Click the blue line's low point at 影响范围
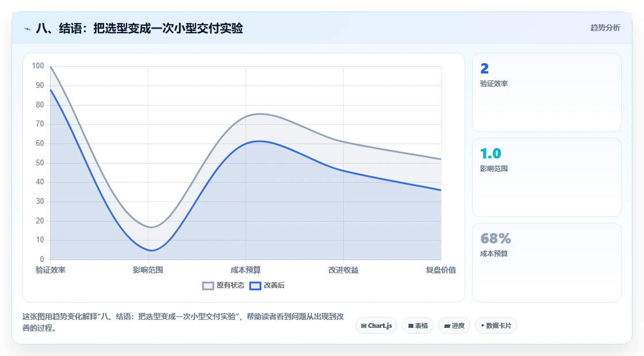 (x=152, y=250)
